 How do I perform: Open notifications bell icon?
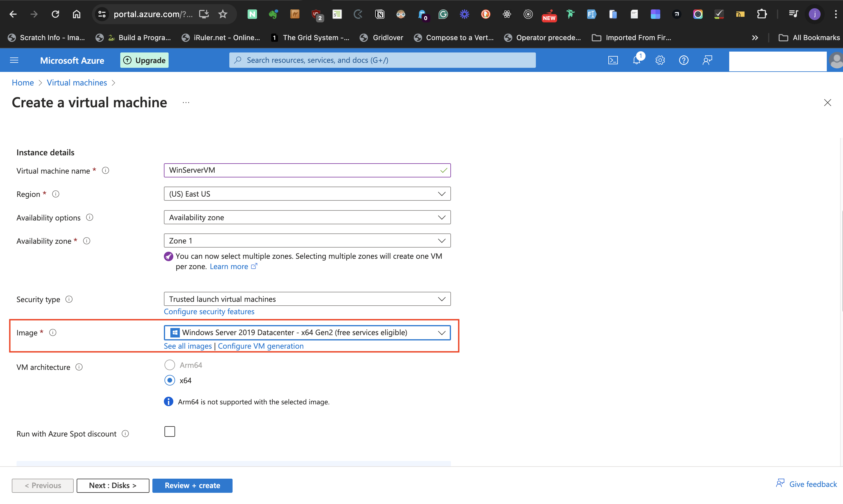(636, 60)
